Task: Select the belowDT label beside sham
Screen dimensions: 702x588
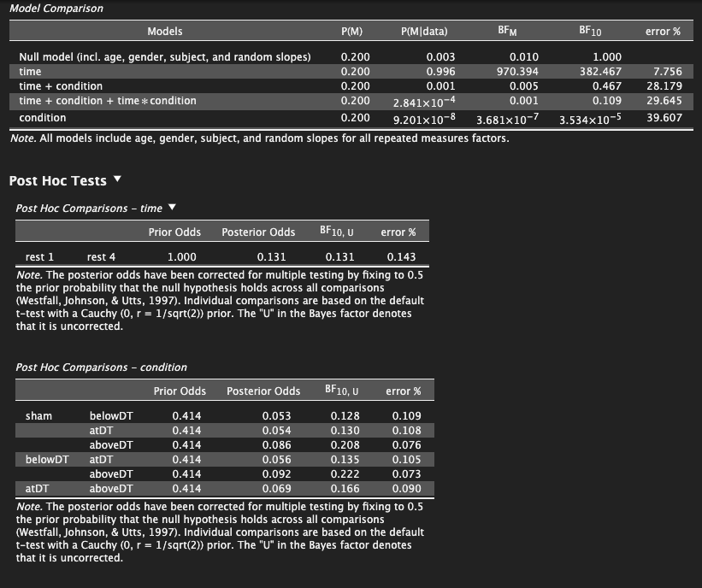Action: point(111,416)
